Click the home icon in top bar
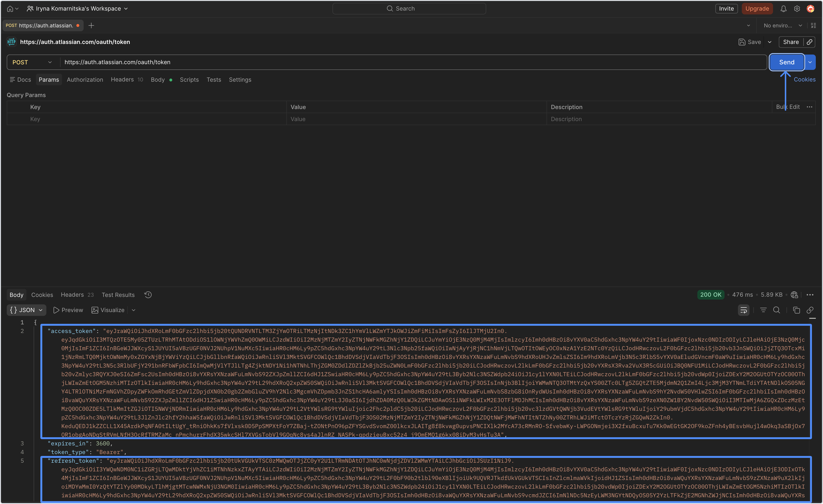The image size is (823, 504). tap(10, 9)
